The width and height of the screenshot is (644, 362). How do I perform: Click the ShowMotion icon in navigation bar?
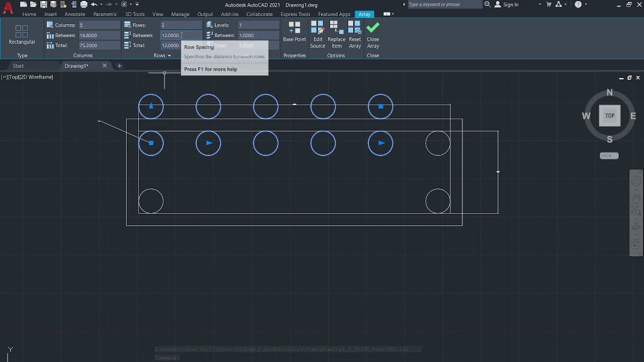636,245
